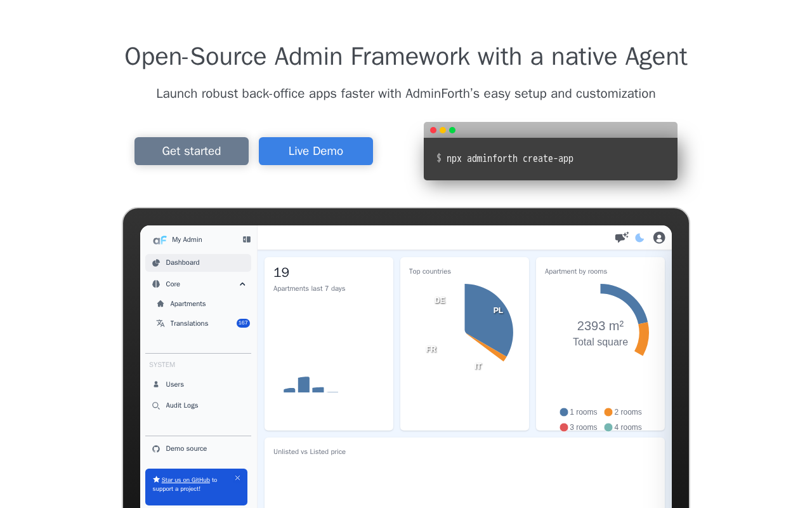This screenshot has height=508, width=812.
Task: Click the star icon in the GitHub banner
Action: [156, 479]
